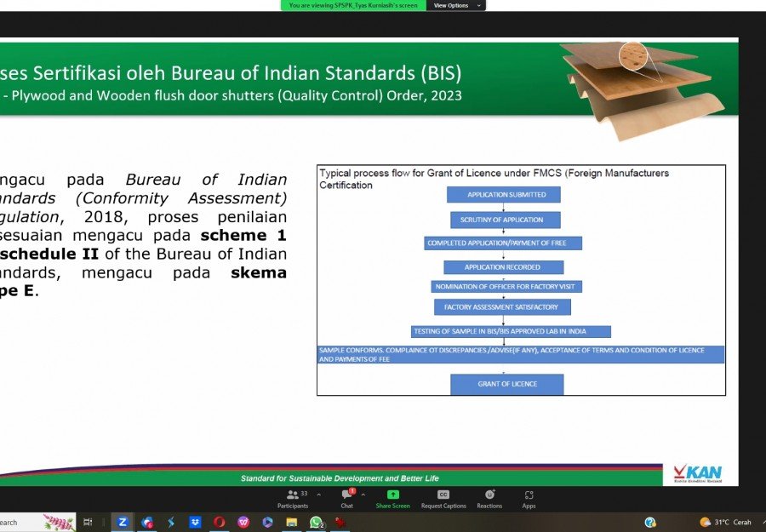Click the FACTORY ASSESSMENT SATISFACTORY box
The image size is (766, 532).
click(502, 306)
